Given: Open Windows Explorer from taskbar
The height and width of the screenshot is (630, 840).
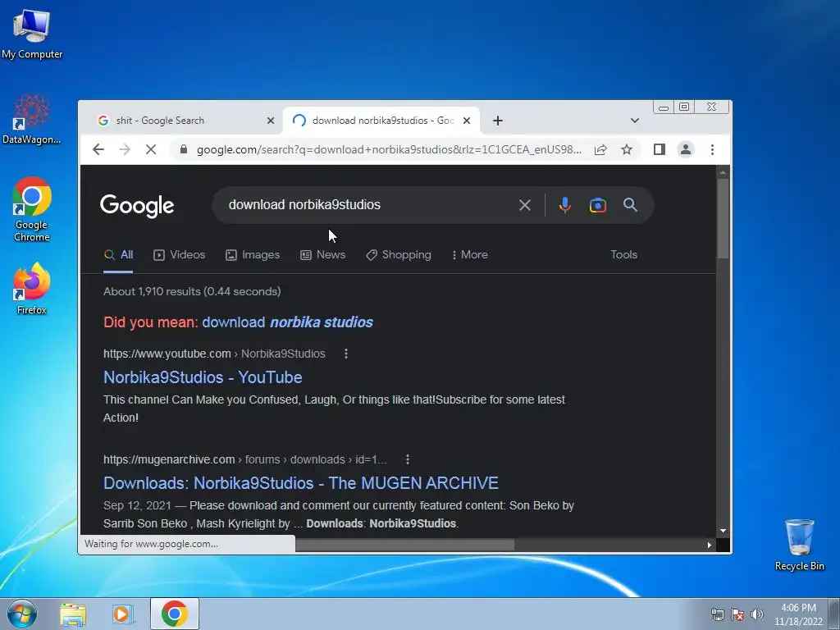Looking at the screenshot, I should point(73,614).
